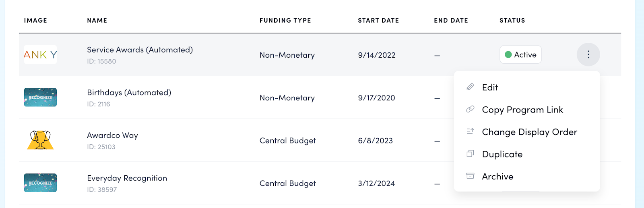Click the pencil Edit icon
This screenshot has width=644, height=208.
(470, 87)
